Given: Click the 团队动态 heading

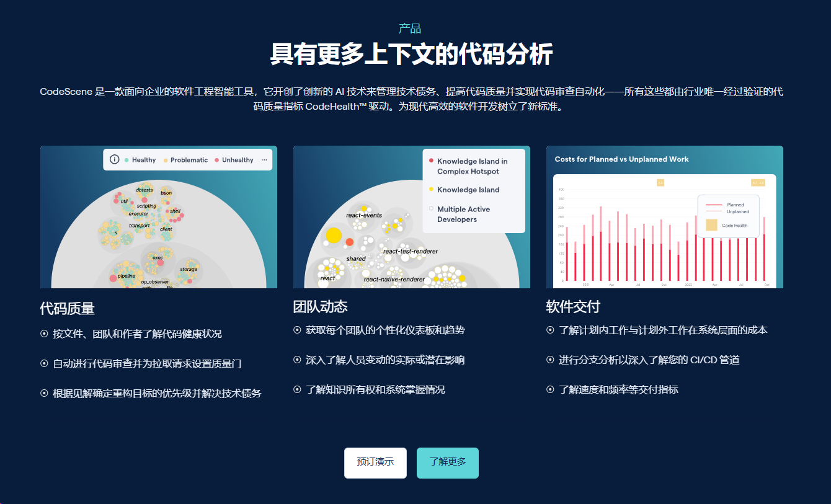Looking at the screenshot, I should [321, 306].
